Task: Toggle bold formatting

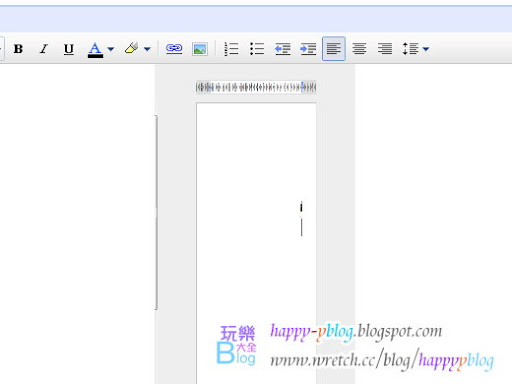Action: 18,49
